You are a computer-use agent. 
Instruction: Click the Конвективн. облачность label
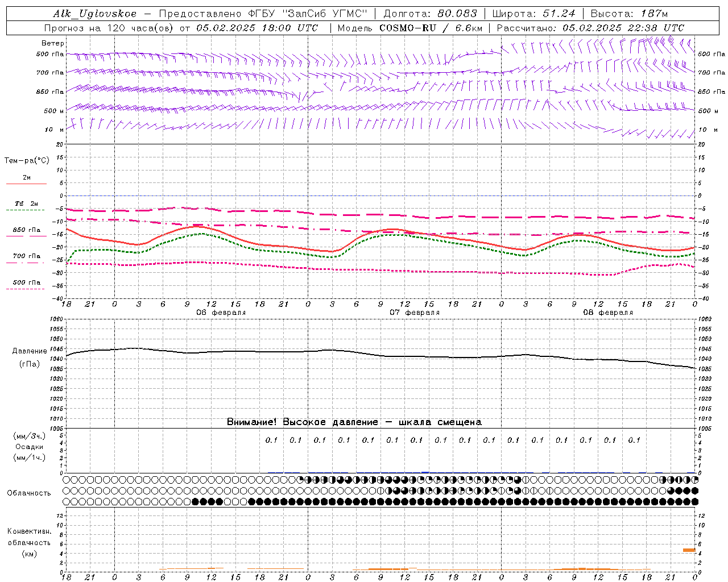(29, 537)
